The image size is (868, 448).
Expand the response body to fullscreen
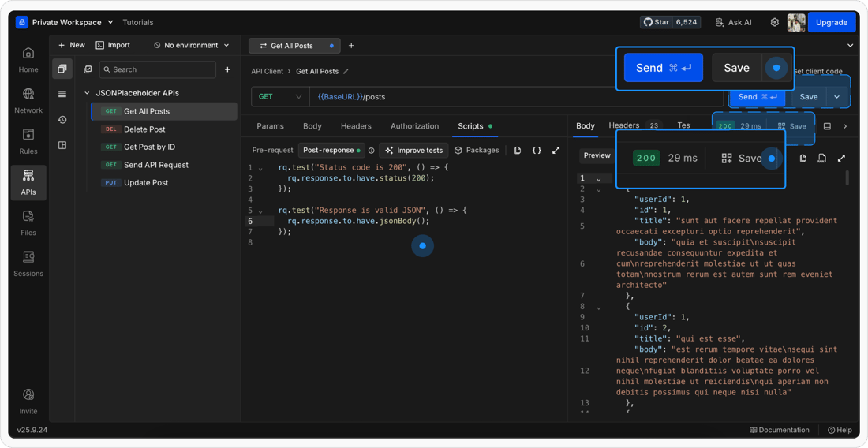click(x=841, y=159)
